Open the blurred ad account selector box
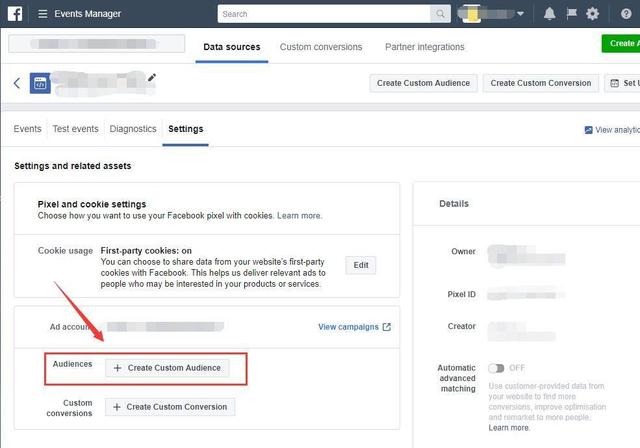This screenshot has height=448, width=640. [x=97, y=44]
